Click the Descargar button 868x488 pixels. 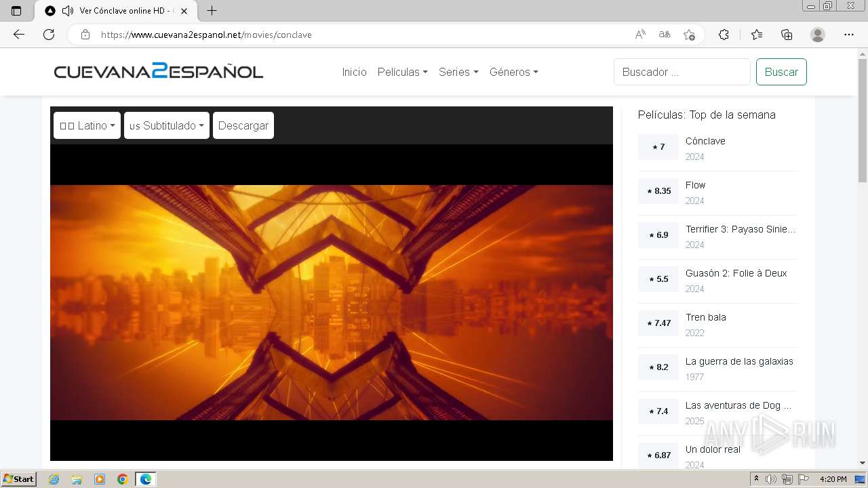pos(243,125)
